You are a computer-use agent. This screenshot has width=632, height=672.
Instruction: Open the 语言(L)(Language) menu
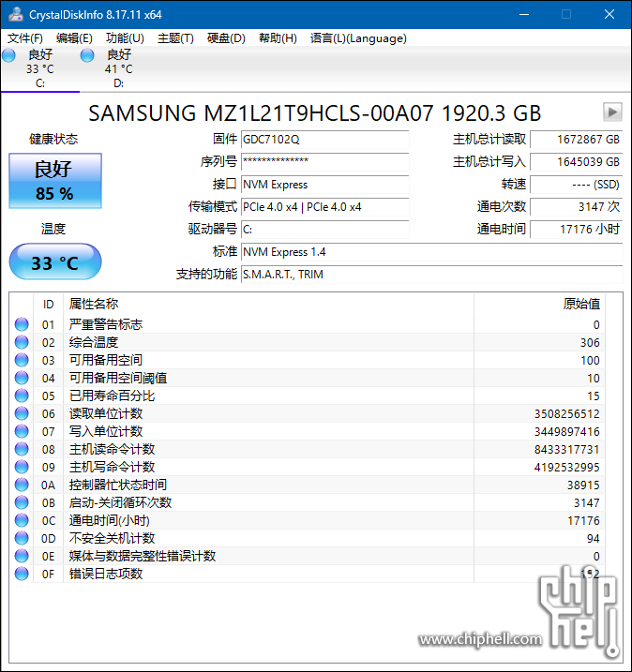tap(358, 38)
